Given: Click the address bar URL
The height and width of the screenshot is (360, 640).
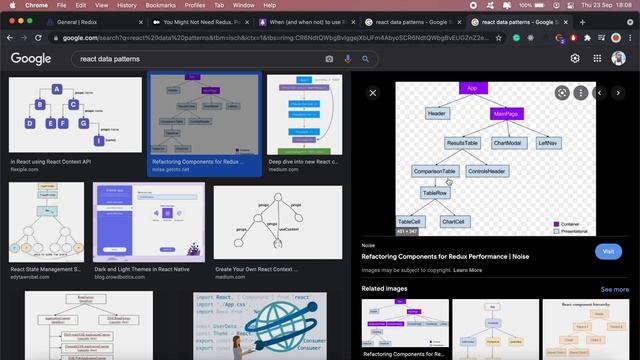Looking at the screenshot, I should click(x=275, y=38).
